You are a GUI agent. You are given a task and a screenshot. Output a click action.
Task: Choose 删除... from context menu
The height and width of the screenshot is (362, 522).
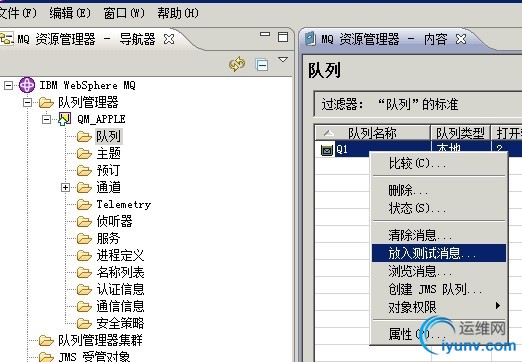point(439,191)
